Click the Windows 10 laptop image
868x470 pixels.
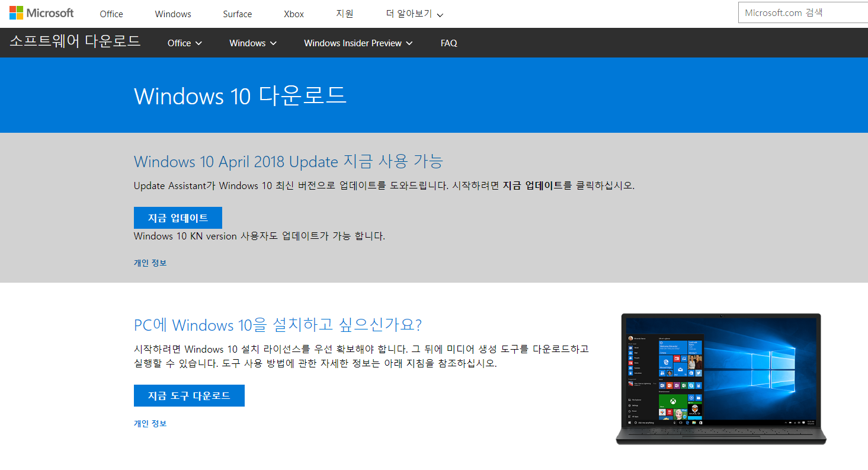coord(721,379)
